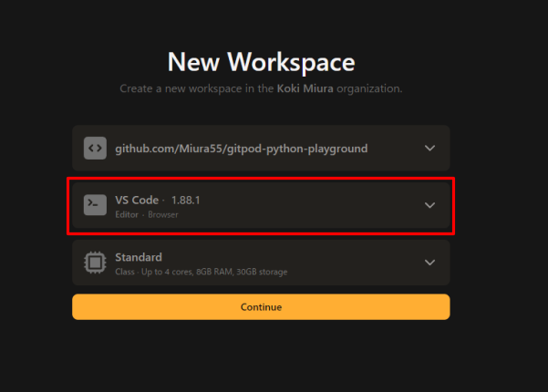Select the VS Code editor label
Screen dimensions: 548x392
135,200
